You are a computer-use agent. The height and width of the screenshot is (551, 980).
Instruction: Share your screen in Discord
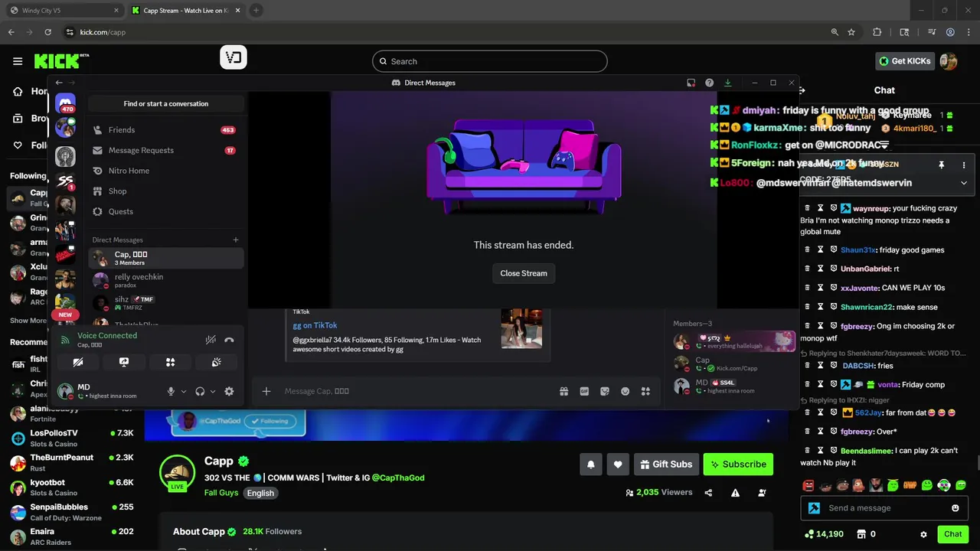pyautogui.click(x=124, y=362)
